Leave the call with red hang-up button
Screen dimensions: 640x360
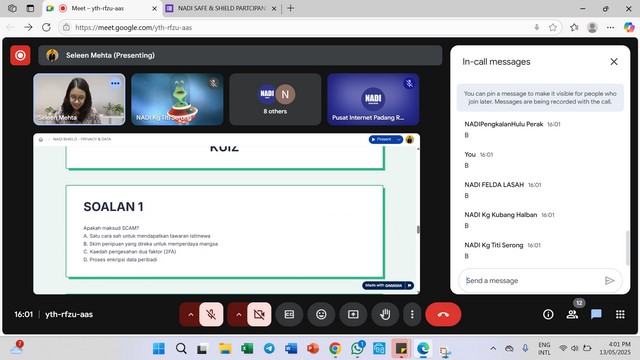pyautogui.click(x=443, y=314)
